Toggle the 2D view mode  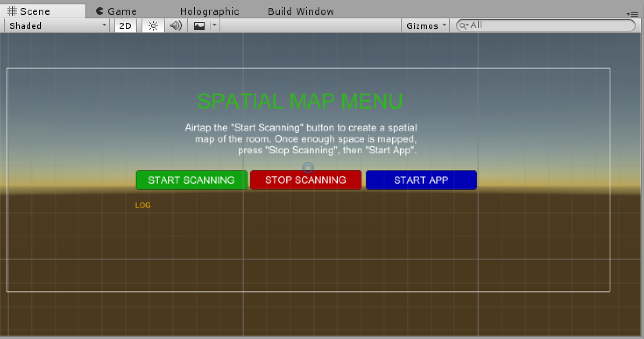coord(125,26)
